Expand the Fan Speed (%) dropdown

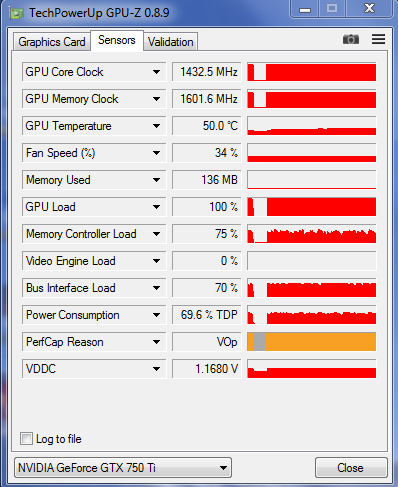coord(156,153)
